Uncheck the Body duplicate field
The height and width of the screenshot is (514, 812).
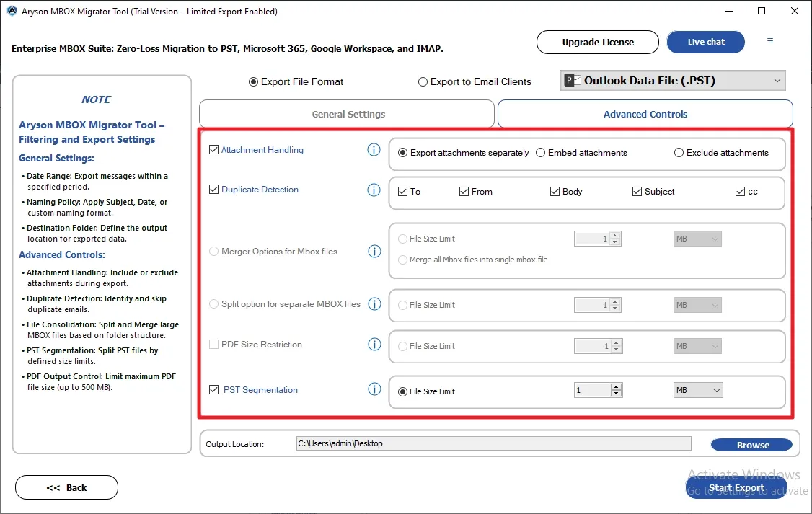coord(555,192)
